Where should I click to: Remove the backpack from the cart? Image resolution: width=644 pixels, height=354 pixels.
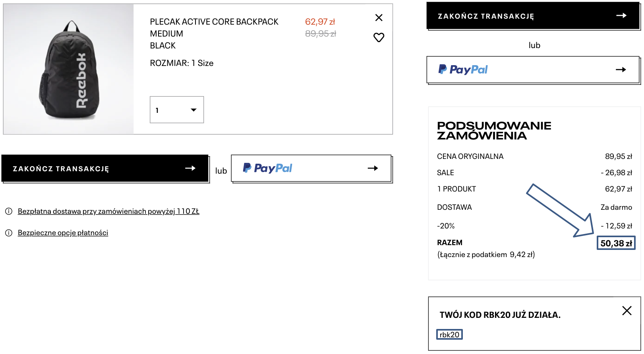(x=379, y=17)
